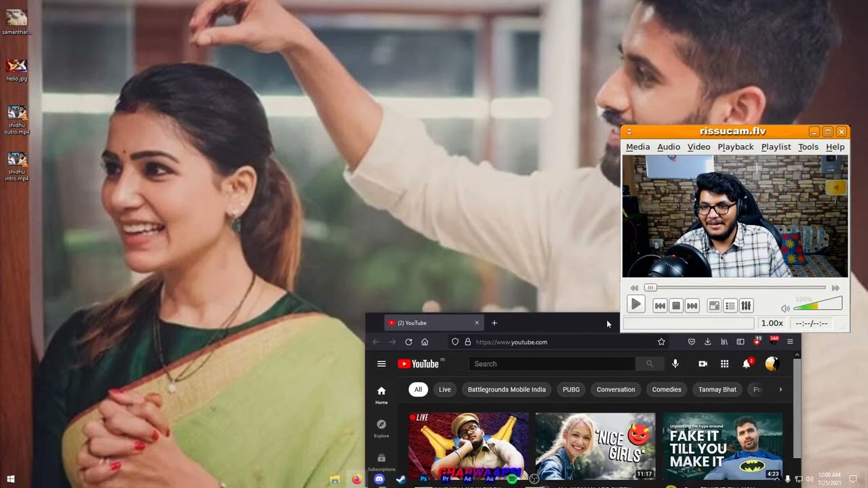Viewport: 868px width, 488px height.
Task: Open the Firefox downloads panel
Action: [x=707, y=342]
